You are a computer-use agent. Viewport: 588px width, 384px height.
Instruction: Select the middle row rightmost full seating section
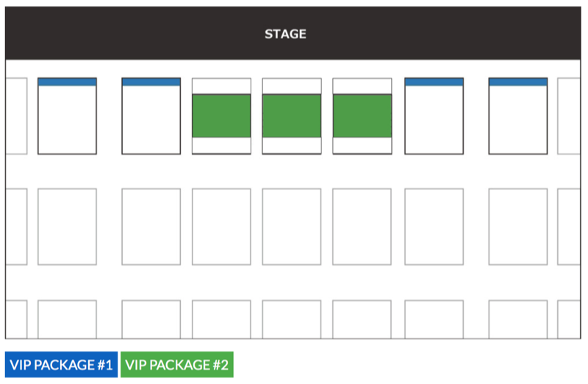click(518, 227)
